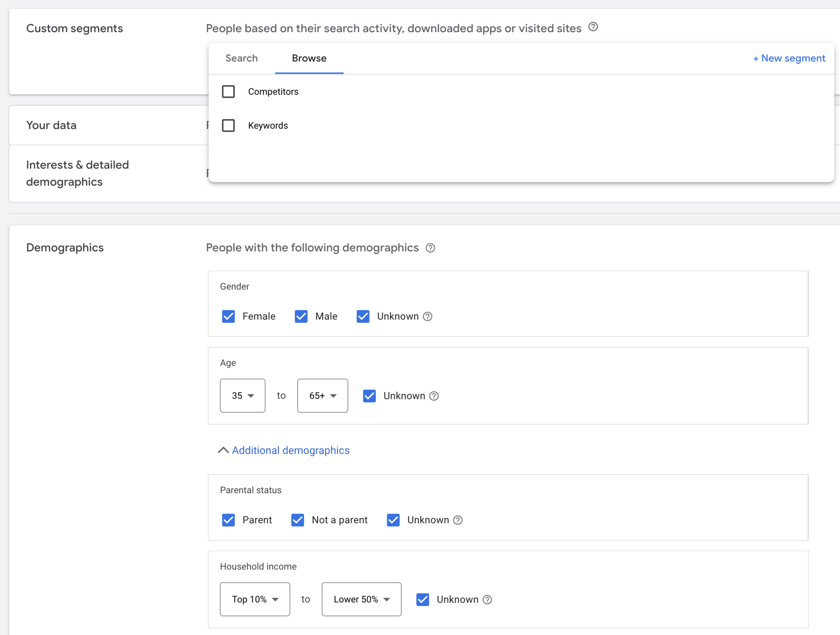840x635 pixels.
Task: Open the Top 10% income dropdown
Action: coord(254,599)
